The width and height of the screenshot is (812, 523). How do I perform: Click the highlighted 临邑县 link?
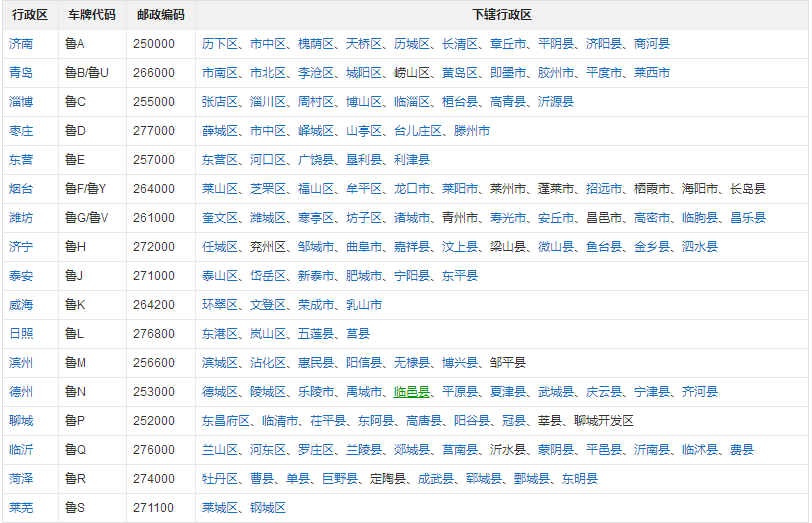[x=412, y=392]
